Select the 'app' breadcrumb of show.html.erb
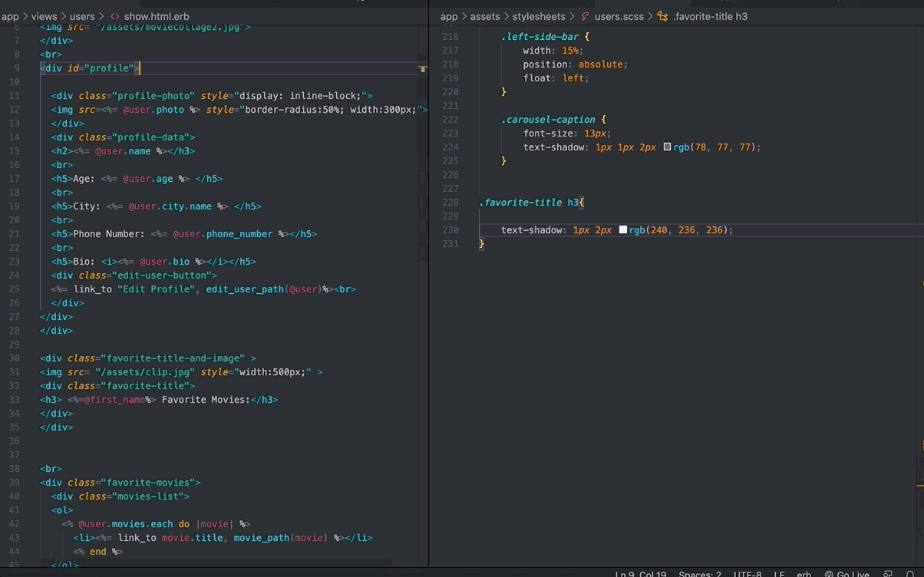924x577 pixels. [x=10, y=16]
